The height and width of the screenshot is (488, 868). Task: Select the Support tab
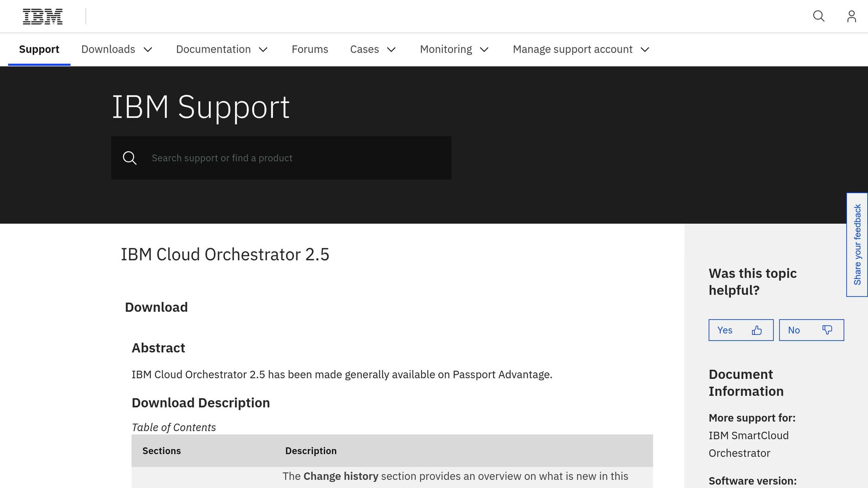click(39, 50)
